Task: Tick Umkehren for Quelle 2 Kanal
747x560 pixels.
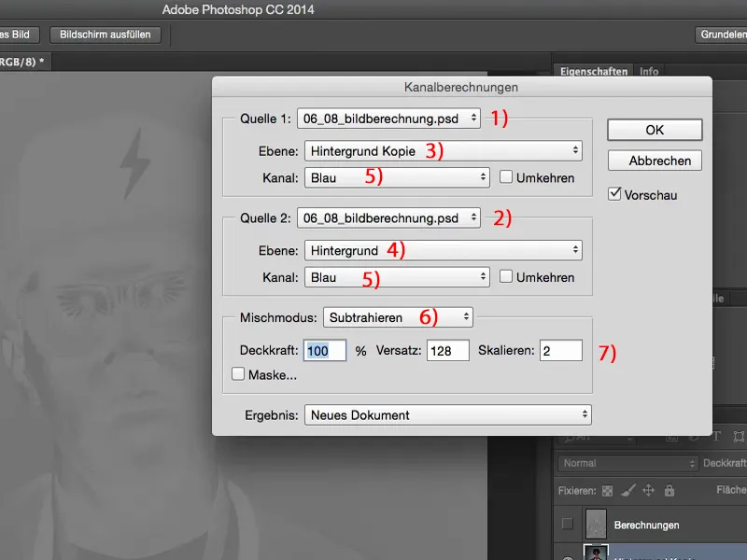Action: [x=506, y=276]
